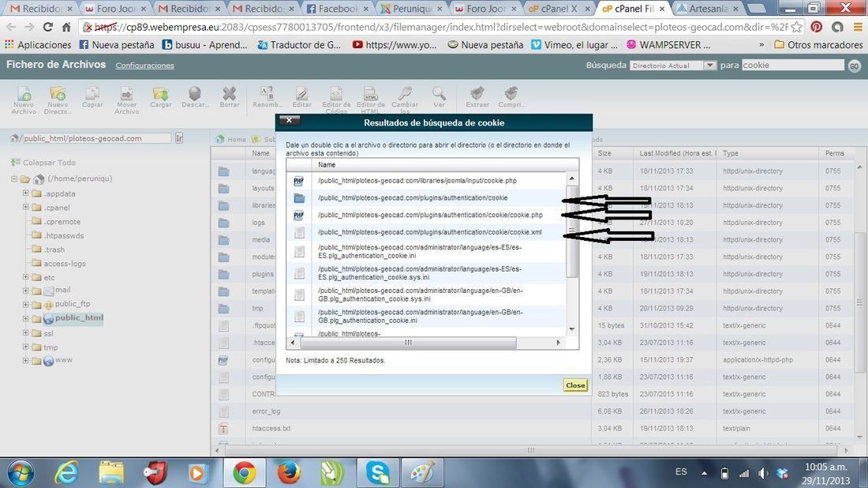Expand the public_html tree folder

point(25,318)
